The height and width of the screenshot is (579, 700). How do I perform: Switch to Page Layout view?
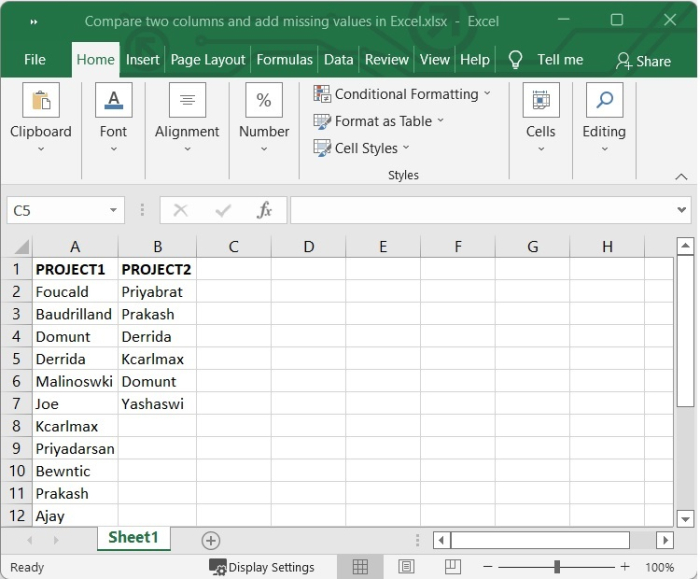(x=406, y=567)
